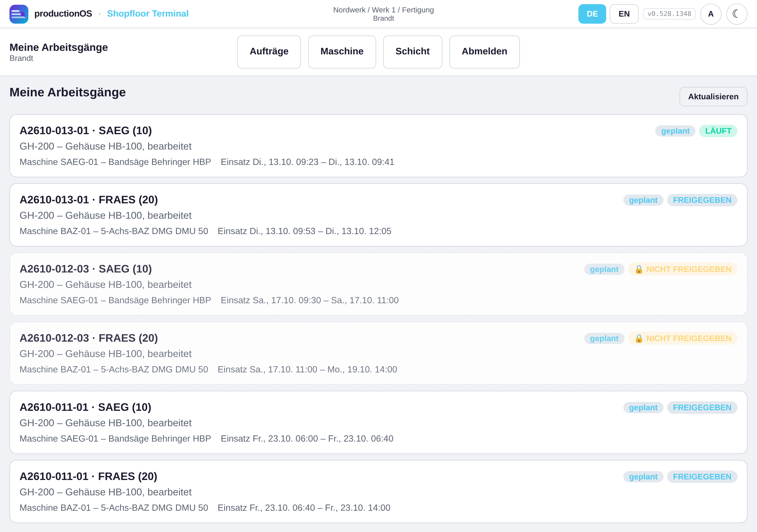Click Einsatz Sa., 17.10. 11:00 – Mo., 19.10. 14:00

click(x=307, y=369)
